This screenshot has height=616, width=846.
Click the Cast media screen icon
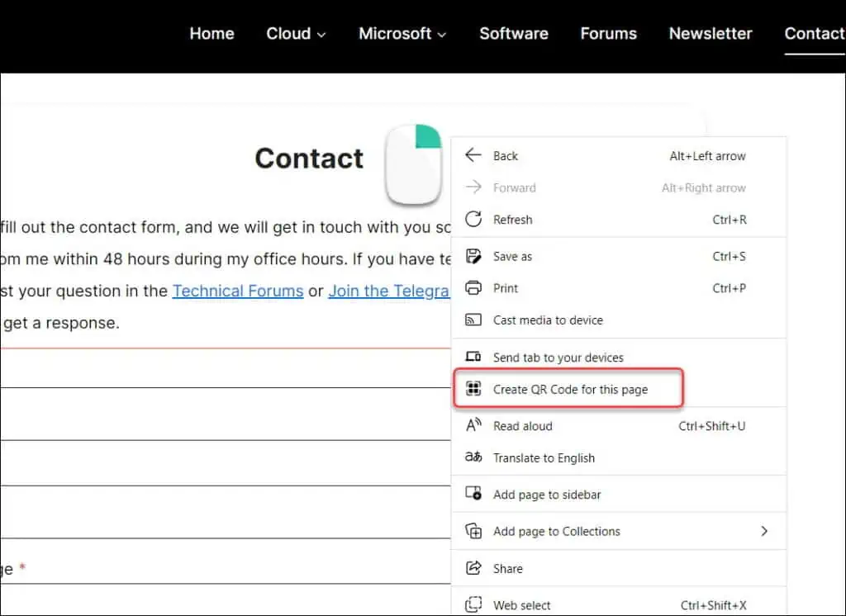point(473,320)
